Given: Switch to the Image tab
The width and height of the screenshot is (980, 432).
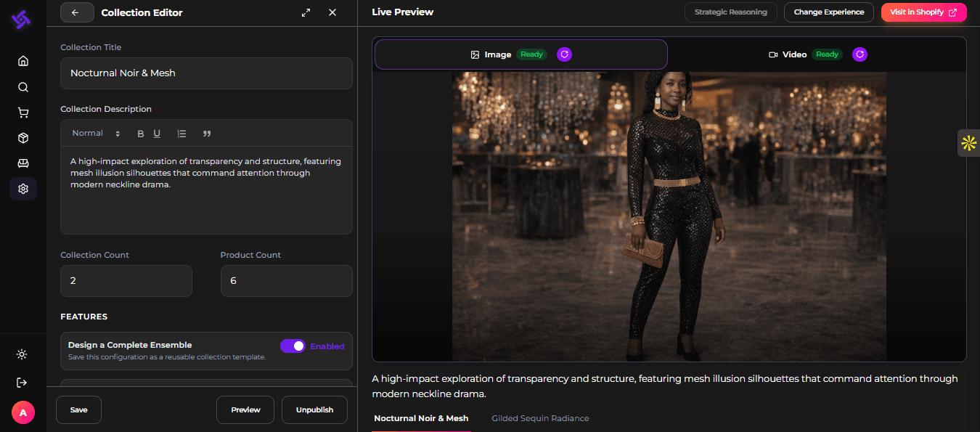Looking at the screenshot, I should [520, 54].
